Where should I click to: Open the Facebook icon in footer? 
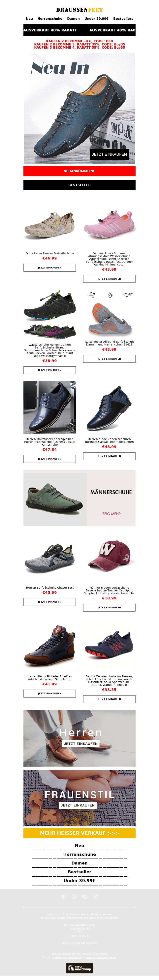tap(63, 896)
